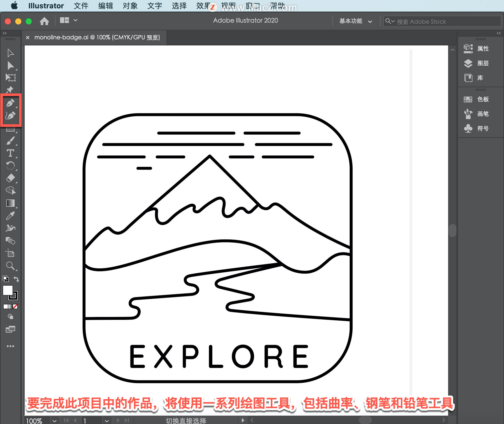The image size is (504, 424).
Task: Select the Pen tool
Action: 10,103
